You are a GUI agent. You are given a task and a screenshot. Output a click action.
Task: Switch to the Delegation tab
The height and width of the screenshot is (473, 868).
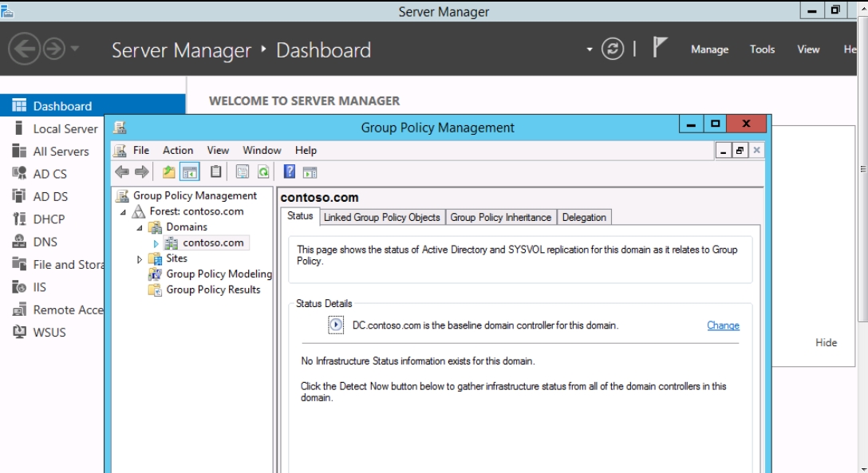[x=584, y=218]
